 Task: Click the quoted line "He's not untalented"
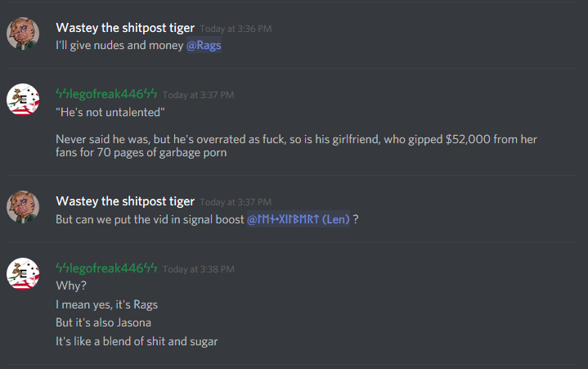coord(110,112)
